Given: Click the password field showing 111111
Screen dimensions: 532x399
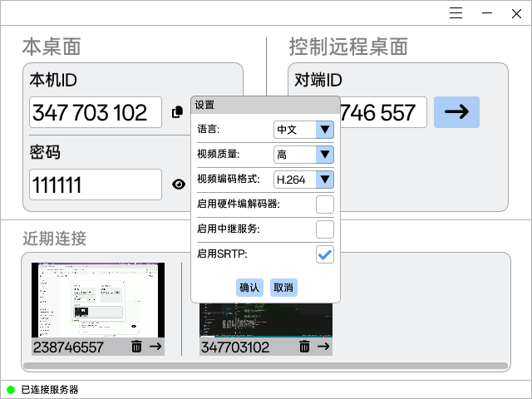Looking at the screenshot, I should click(95, 185).
